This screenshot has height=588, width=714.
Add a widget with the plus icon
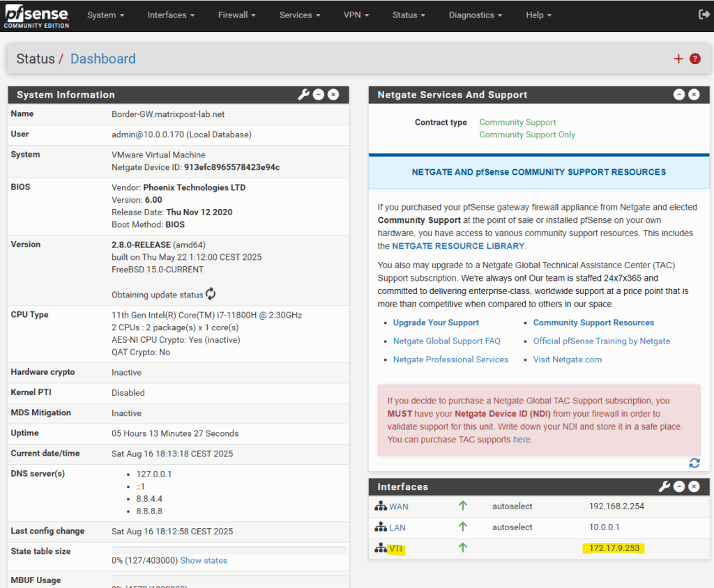point(678,59)
